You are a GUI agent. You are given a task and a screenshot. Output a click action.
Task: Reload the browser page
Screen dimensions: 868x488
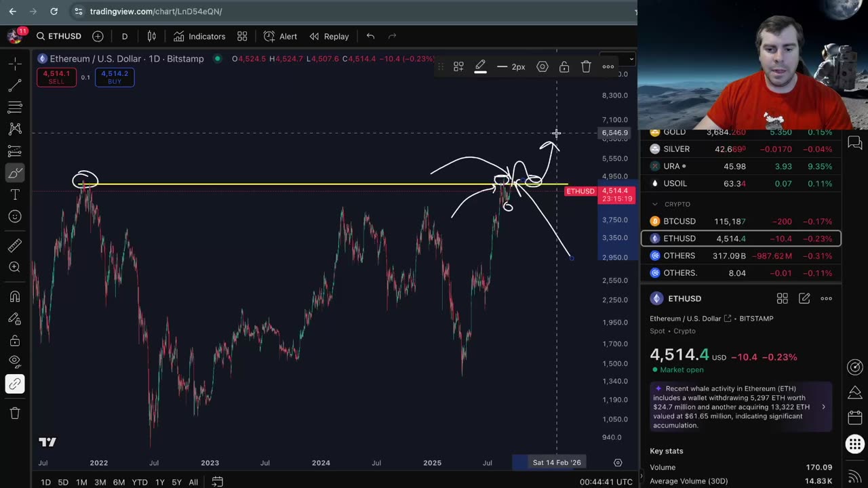54,11
